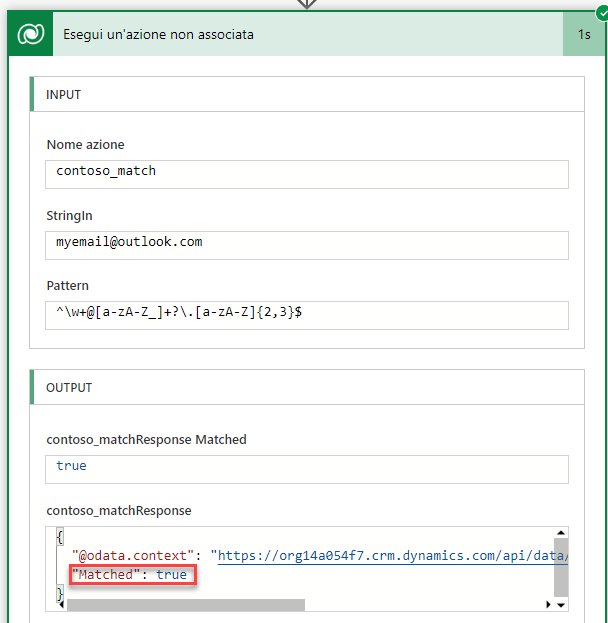The width and height of the screenshot is (608, 623).
Task: Open the @odata.context dynamics URL link
Action: (x=393, y=555)
